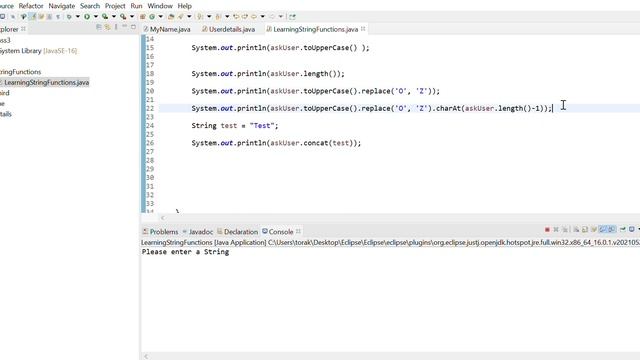Viewport: 640px width, 360px height.
Task: Open the Coverage dropdown arrow
Action: pos(114,17)
